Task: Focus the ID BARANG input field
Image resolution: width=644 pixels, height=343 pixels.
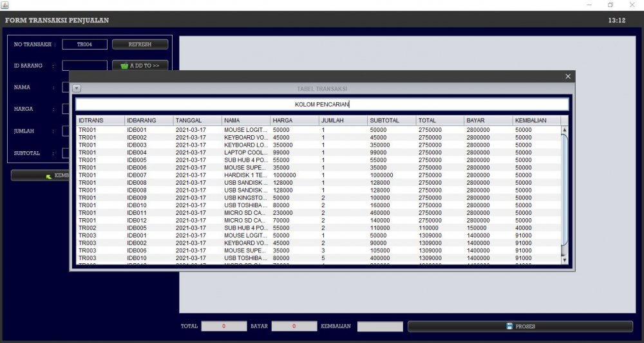Action: click(x=84, y=66)
